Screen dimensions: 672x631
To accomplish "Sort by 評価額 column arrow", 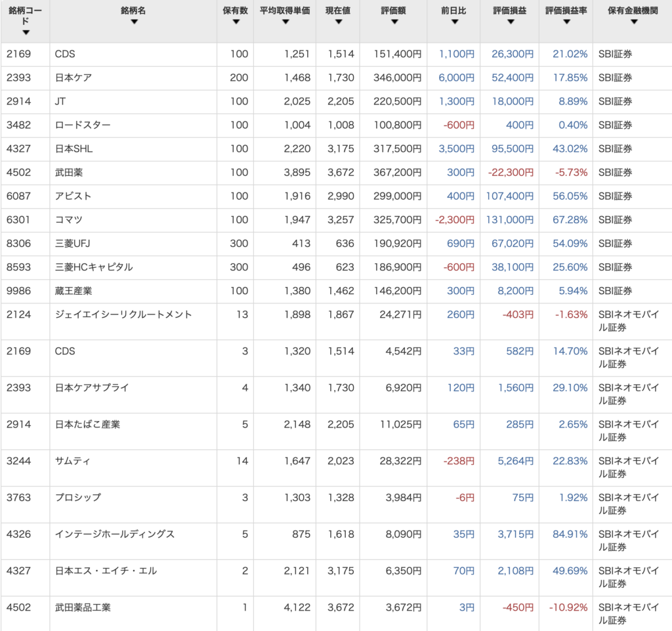I will click(394, 22).
